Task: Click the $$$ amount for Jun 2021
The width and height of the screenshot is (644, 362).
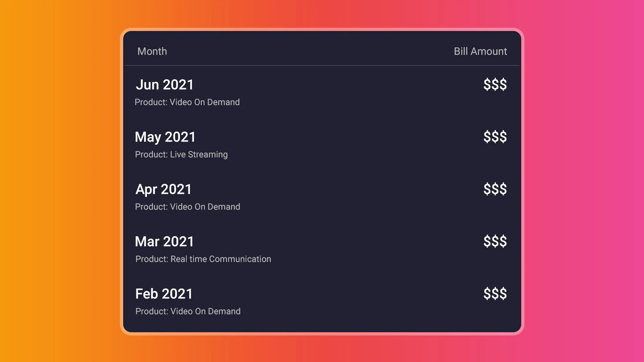Action: [494, 84]
